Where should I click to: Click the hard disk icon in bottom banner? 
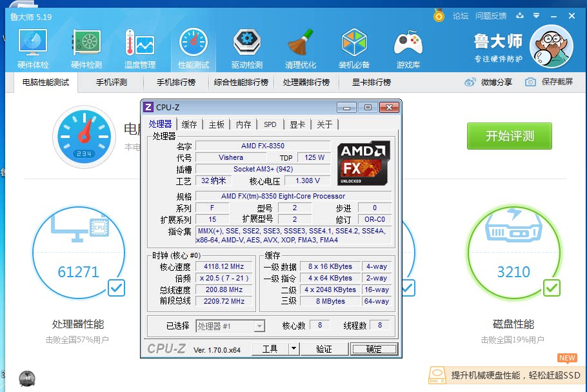pos(437,375)
